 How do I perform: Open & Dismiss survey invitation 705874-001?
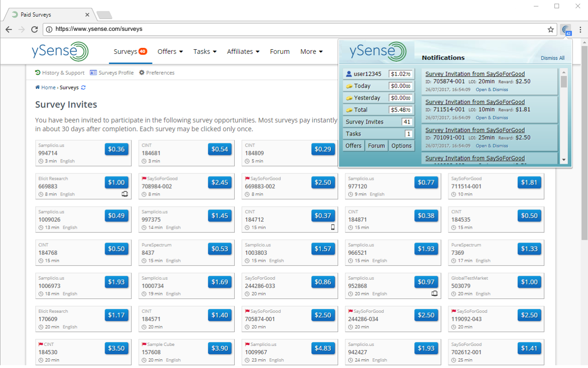point(492,89)
